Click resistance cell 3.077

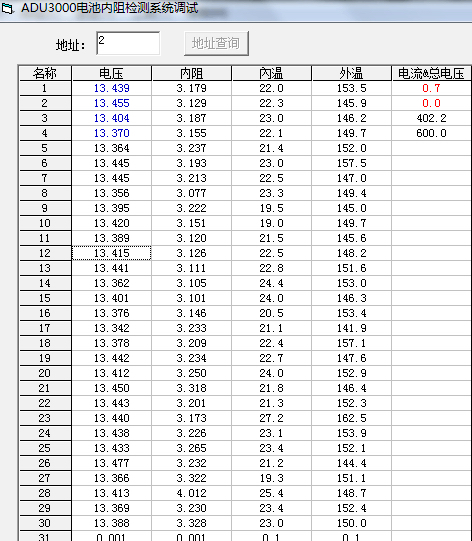(191, 193)
